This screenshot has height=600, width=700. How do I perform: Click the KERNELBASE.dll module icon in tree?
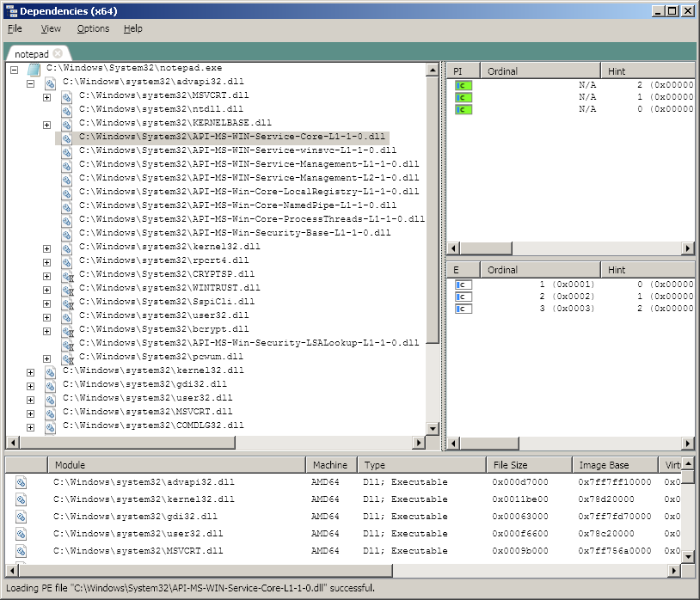[x=66, y=124]
